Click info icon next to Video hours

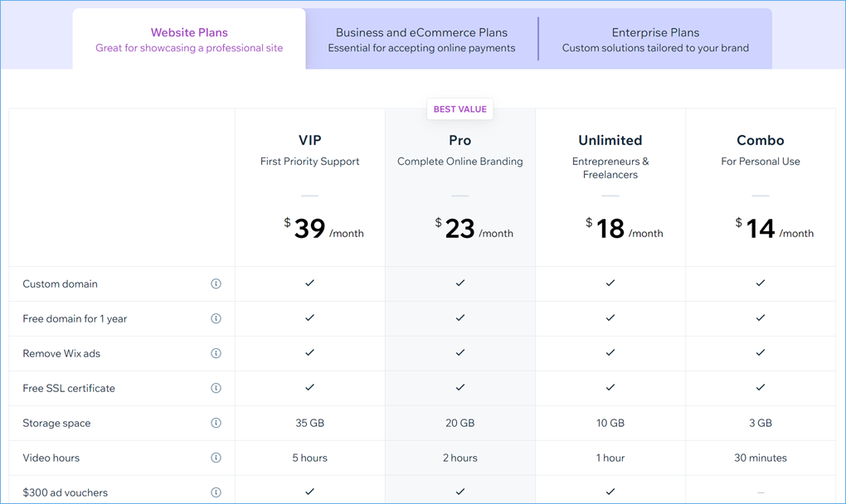pyautogui.click(x=216, y=458)
